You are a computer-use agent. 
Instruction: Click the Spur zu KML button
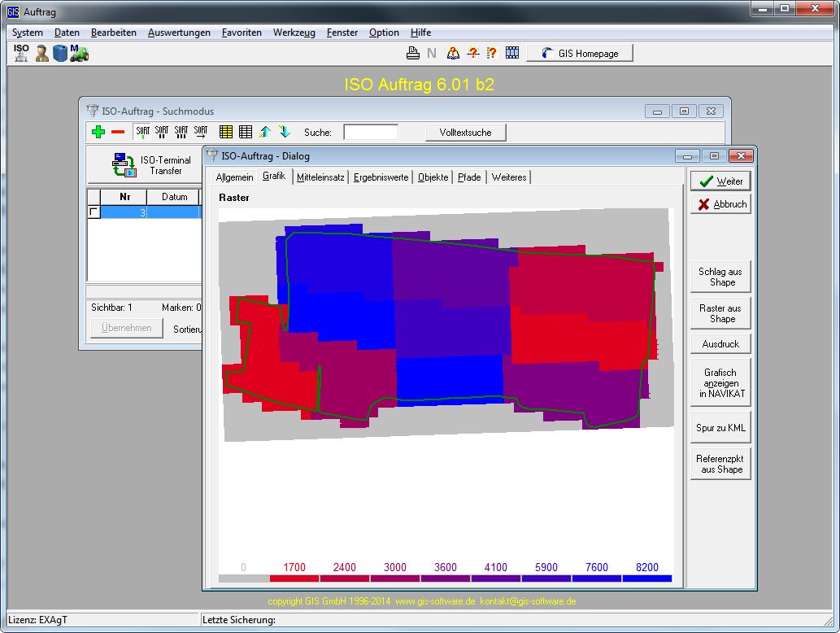pyautogui.click(x=720, y=428)
